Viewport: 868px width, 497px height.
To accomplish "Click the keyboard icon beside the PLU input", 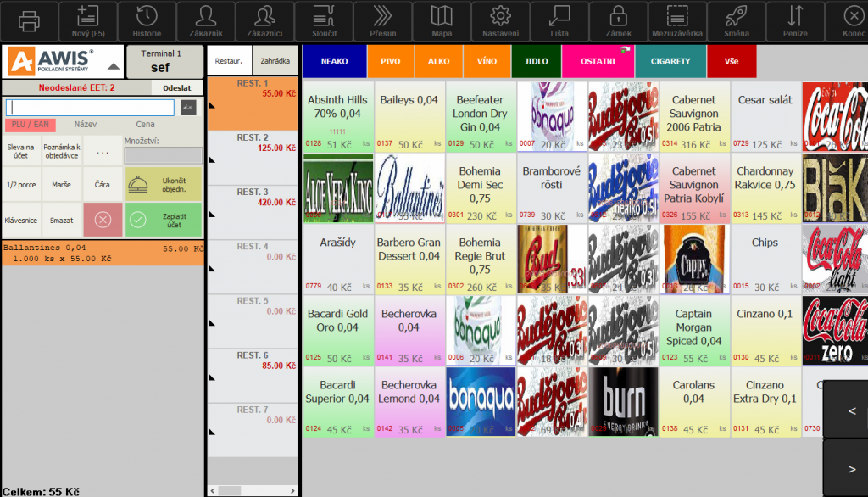I will click(188, 108).
